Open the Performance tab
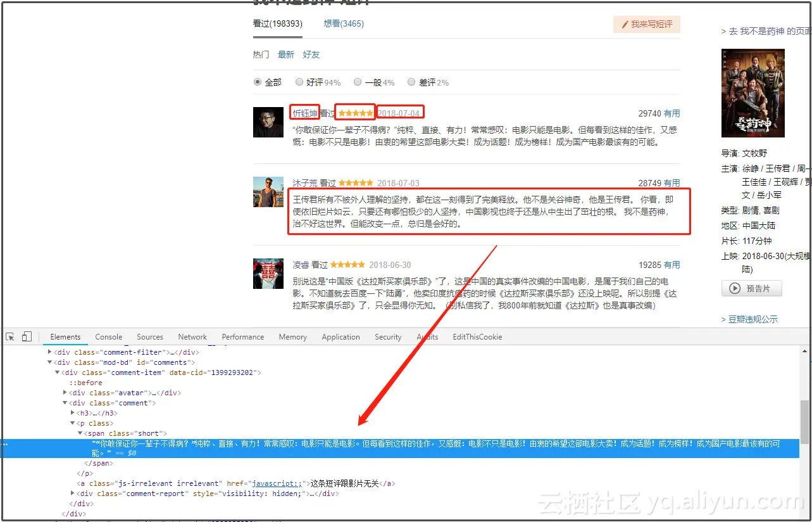Screen dimensions: 812x522 click(243, 336)
